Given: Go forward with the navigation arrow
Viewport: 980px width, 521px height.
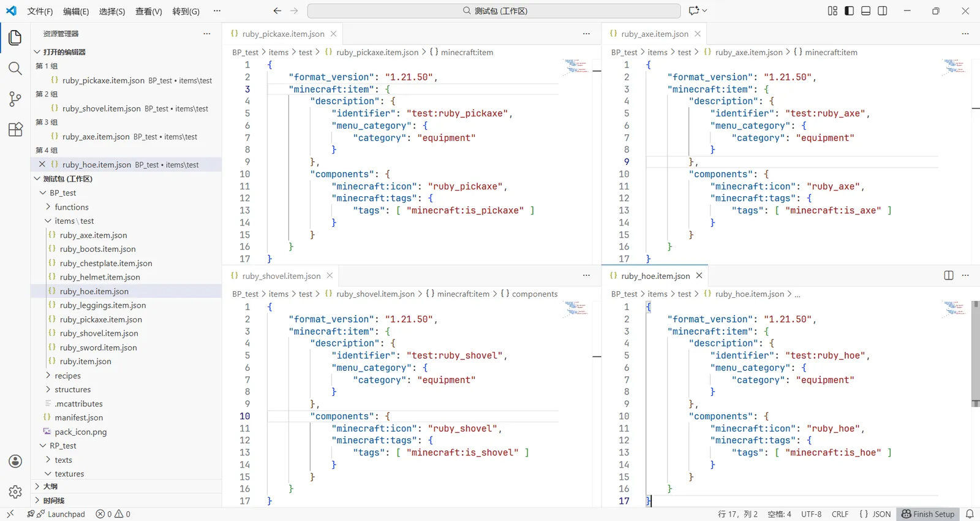Looking at the screenshot, I should pyautogui.click(x=294, y=11).
